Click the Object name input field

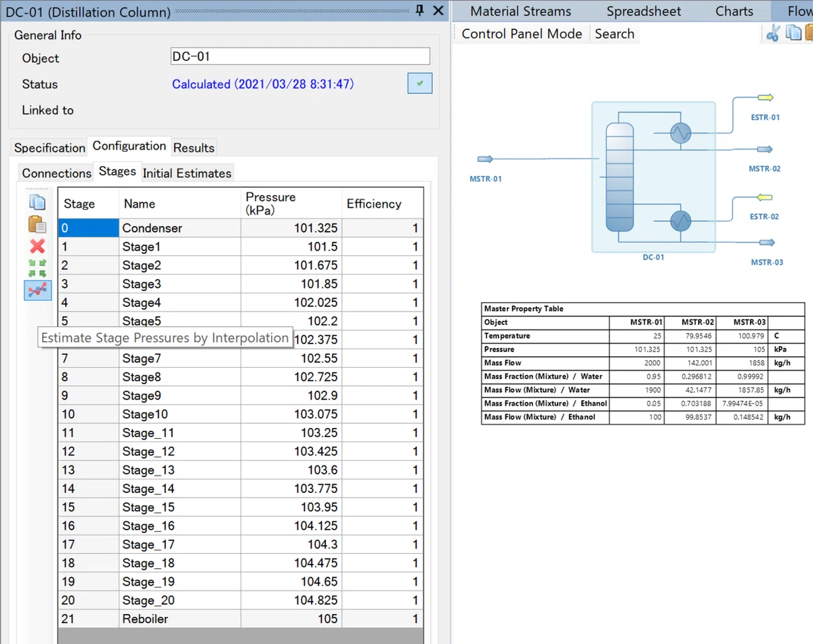[x=300, y=56]
